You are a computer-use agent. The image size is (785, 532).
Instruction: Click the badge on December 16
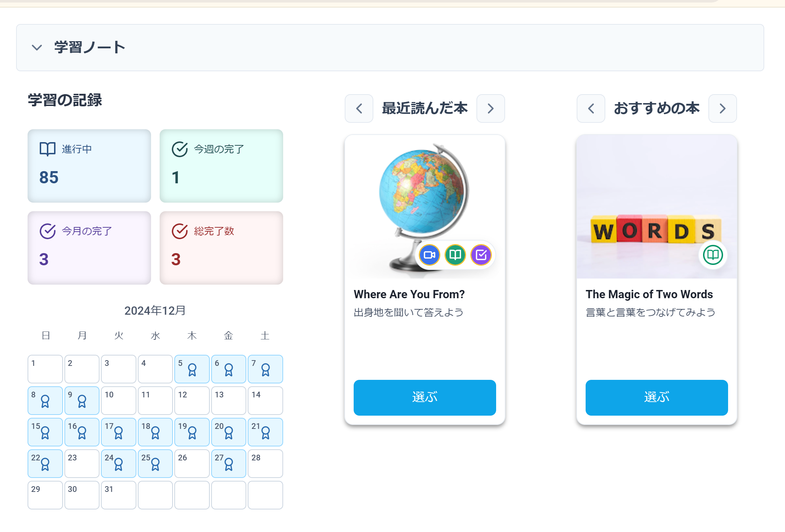pyautogui.click(x=82, y=433)
